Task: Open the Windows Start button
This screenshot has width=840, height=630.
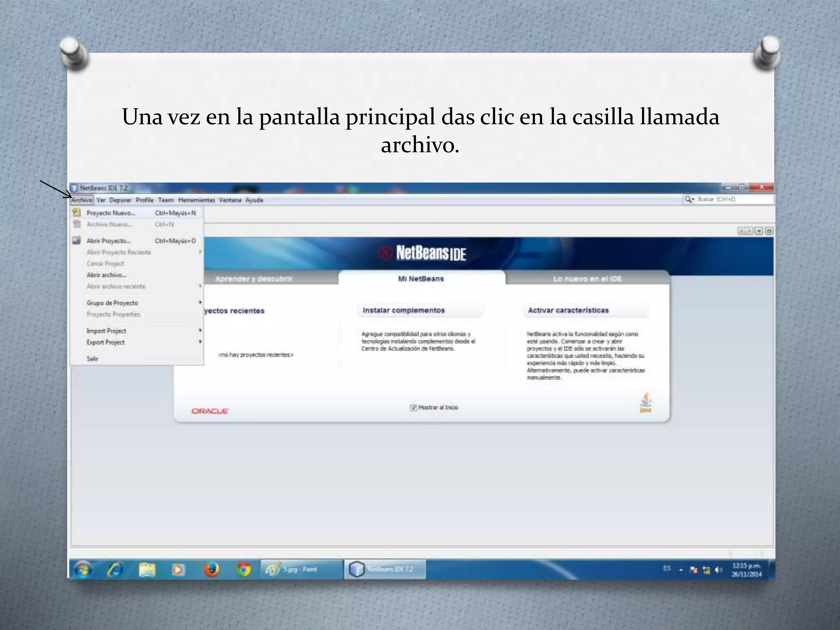Action: coord(83,570)
